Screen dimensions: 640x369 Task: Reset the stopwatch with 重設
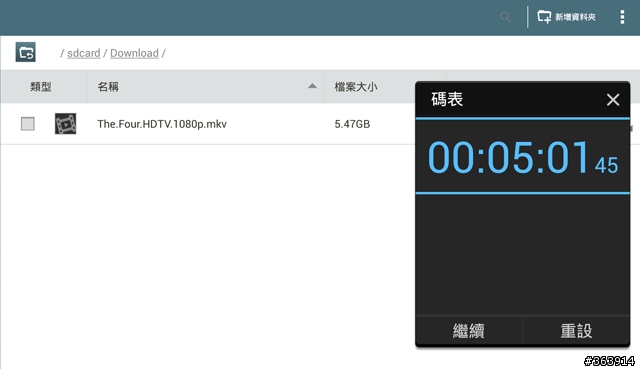click(576, 331)
